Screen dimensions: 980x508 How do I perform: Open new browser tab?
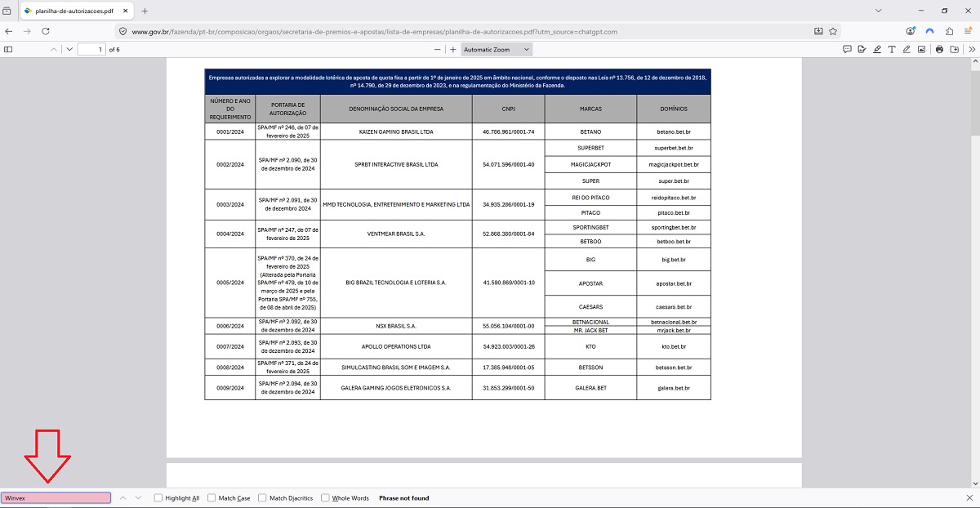[145, 11]
